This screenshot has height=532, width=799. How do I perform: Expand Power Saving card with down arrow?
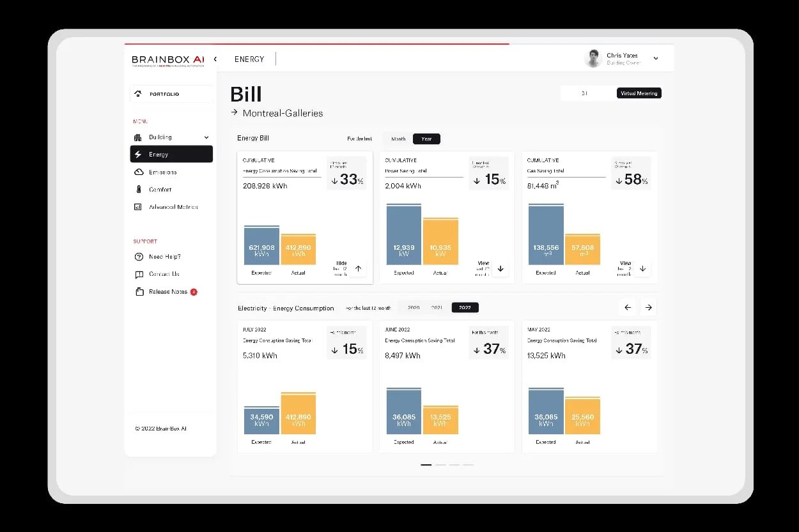point(500,269)
